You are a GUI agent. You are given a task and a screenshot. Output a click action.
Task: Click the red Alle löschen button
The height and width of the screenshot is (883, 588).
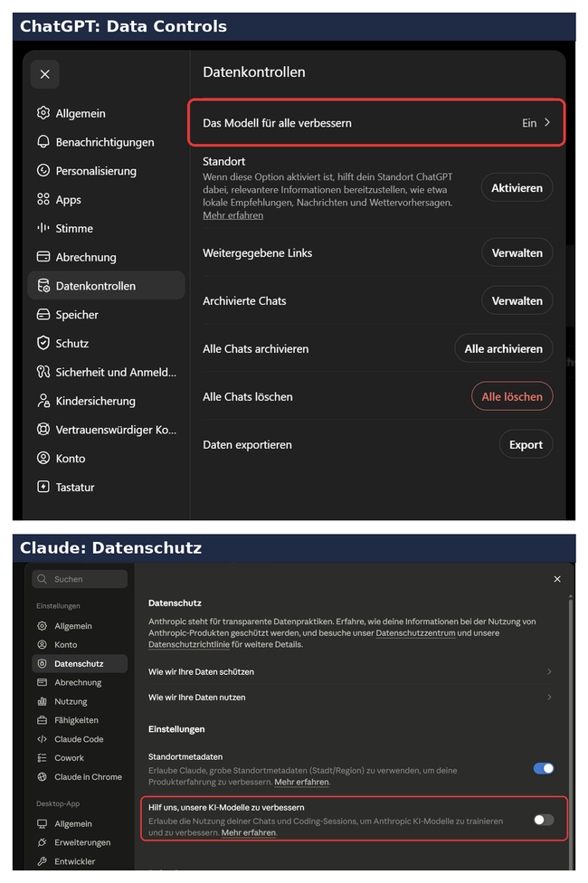(x=512, y=396)
